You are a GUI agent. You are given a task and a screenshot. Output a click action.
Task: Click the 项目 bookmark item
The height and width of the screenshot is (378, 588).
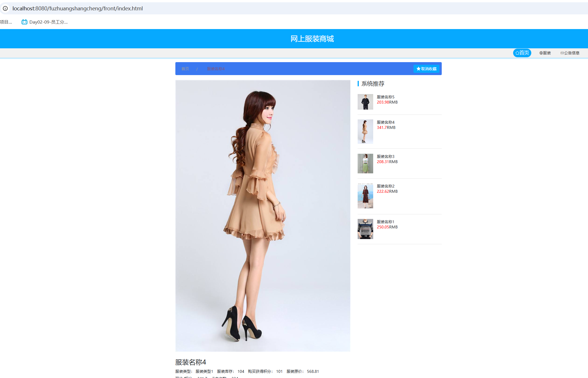[x=6, y=22]
